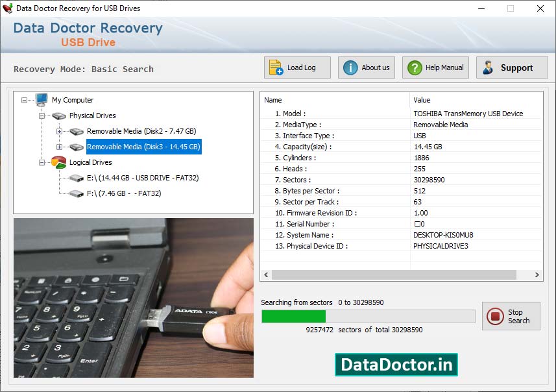Collapse the My Computer tree node
Image resolution: width=556 pixels, height=392 pixels.
click(23, 100)
